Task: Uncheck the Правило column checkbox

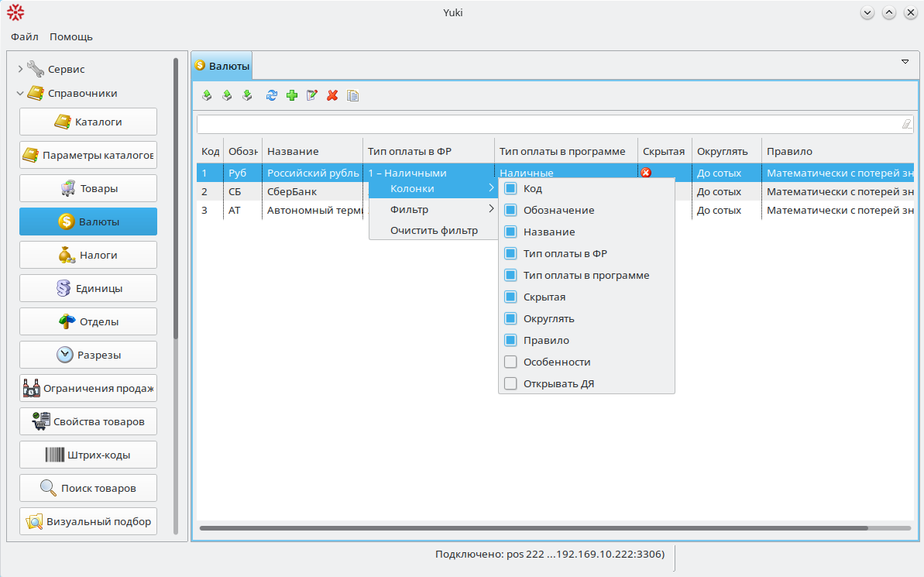Action: pos(510,340)
